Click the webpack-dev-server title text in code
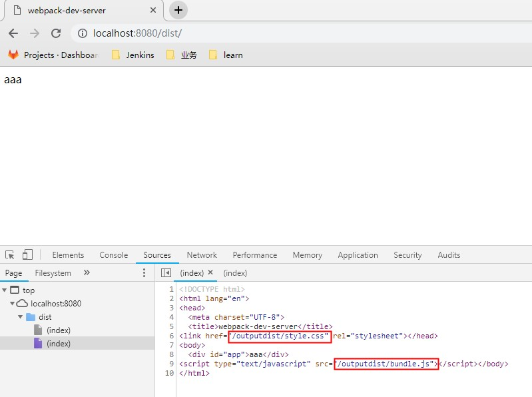Screen dimensions: 532x397 pyautogui.click(x=258, y=326)
